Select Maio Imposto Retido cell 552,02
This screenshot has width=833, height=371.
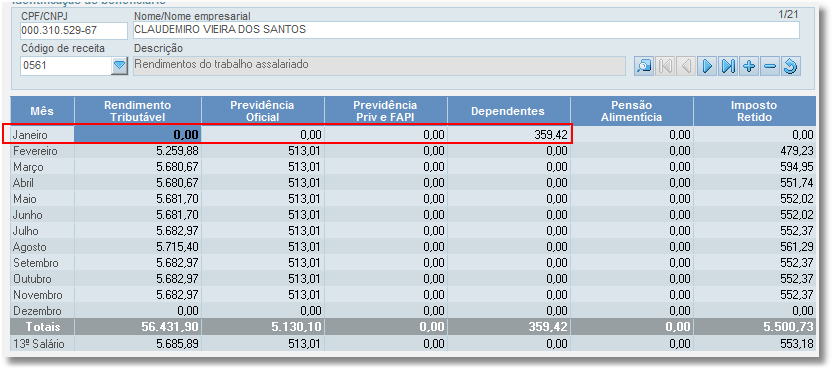click(754, 199)
